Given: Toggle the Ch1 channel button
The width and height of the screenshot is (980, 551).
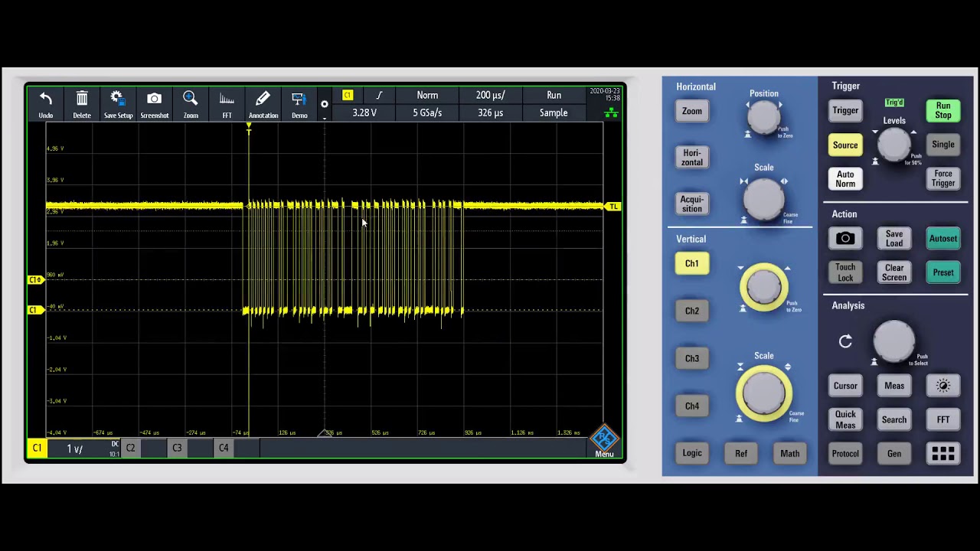Looking at the screenshot, I should (691, 263).
